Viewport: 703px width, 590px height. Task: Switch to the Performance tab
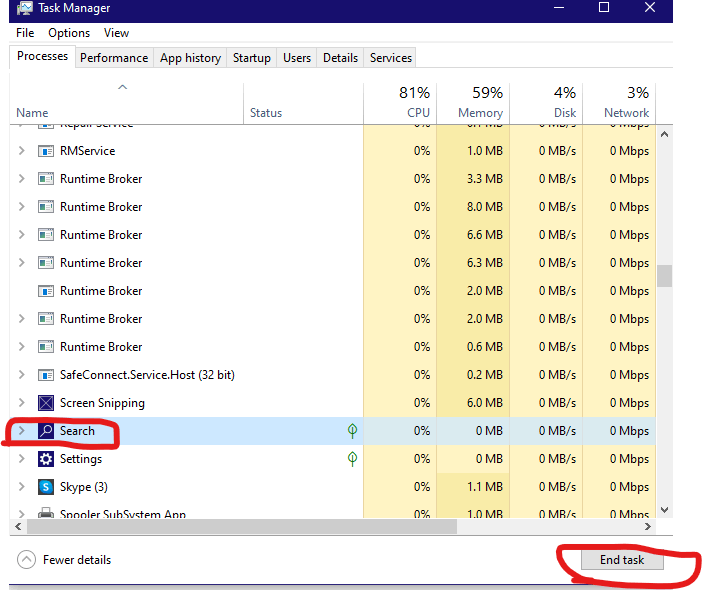[114, 58]
